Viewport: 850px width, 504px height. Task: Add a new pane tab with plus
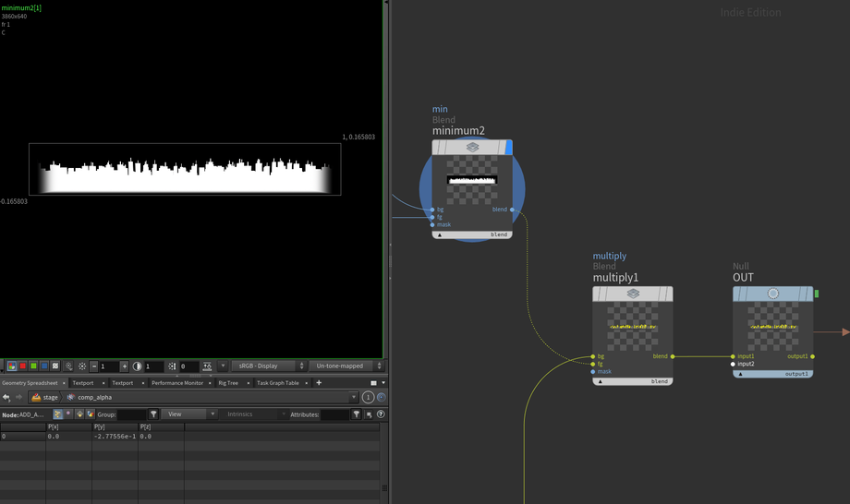tap(319, 383)
